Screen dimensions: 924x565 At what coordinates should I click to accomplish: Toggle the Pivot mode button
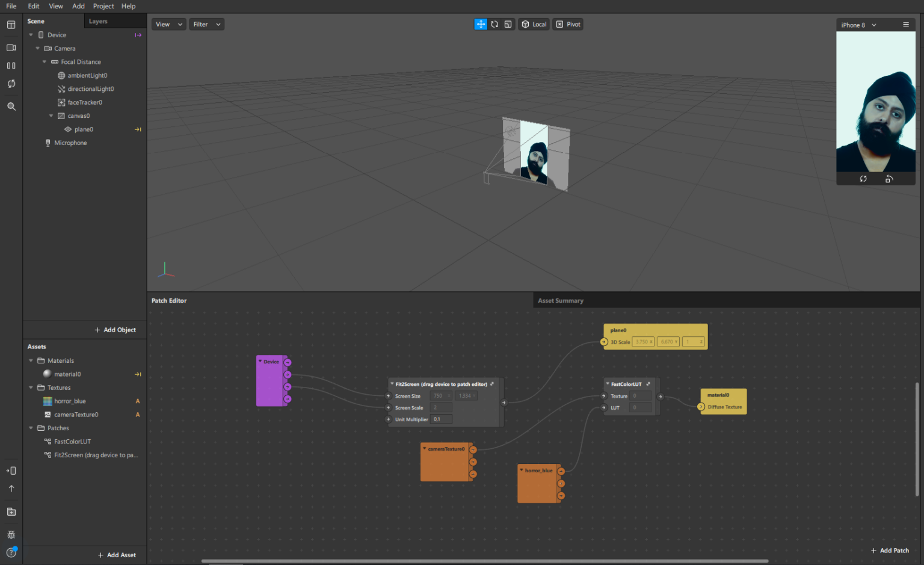tap(568, 24)
